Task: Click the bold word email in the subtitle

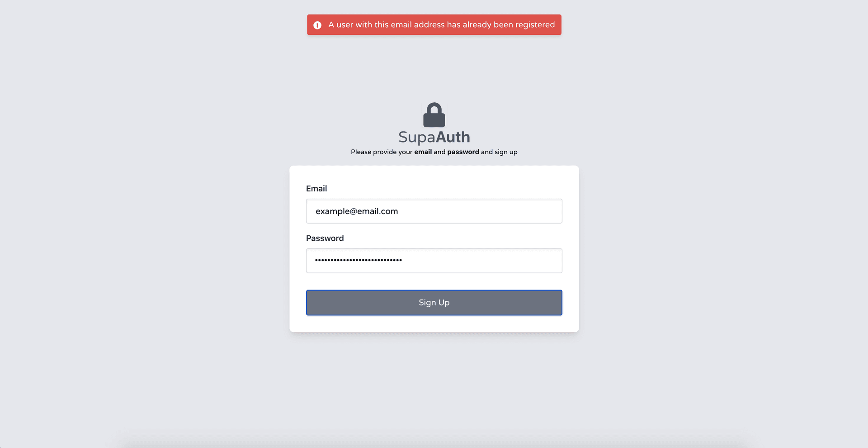Action: [423, 152]
